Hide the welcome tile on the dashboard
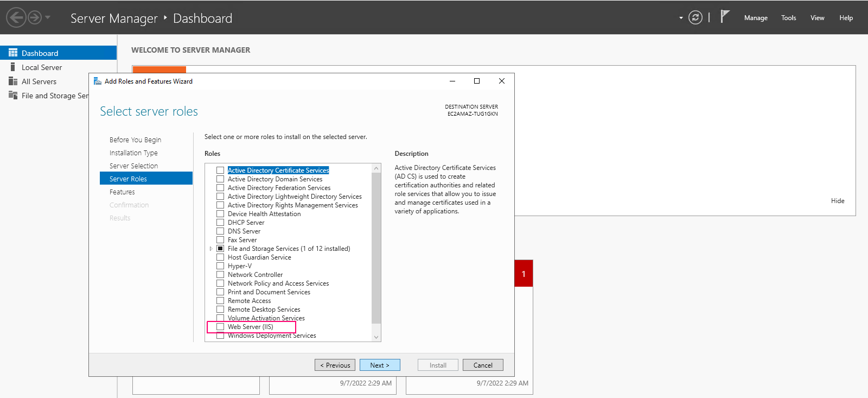Screen dimensions: 868x398 coord(838,201)
